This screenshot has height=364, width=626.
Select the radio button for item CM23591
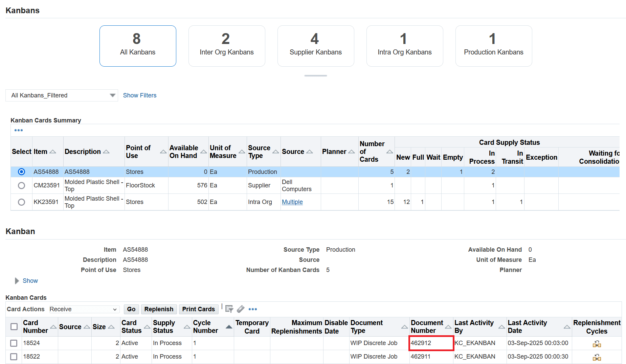tap(21, 185)
